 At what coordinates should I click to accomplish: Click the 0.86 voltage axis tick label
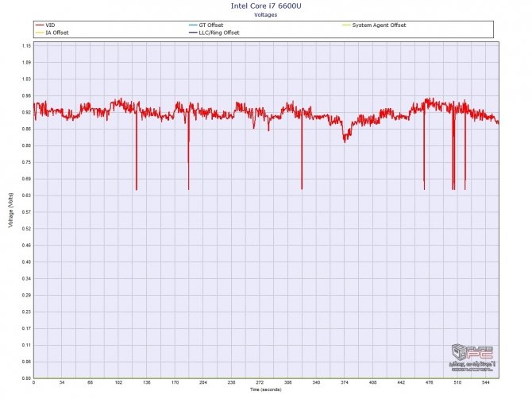(x=26, y=129)
